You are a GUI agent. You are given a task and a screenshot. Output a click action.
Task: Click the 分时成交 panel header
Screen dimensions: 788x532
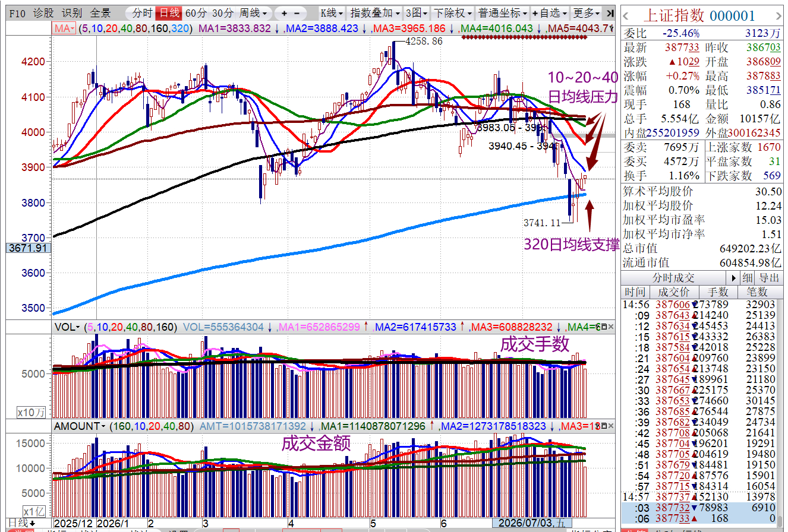point(673,278)
